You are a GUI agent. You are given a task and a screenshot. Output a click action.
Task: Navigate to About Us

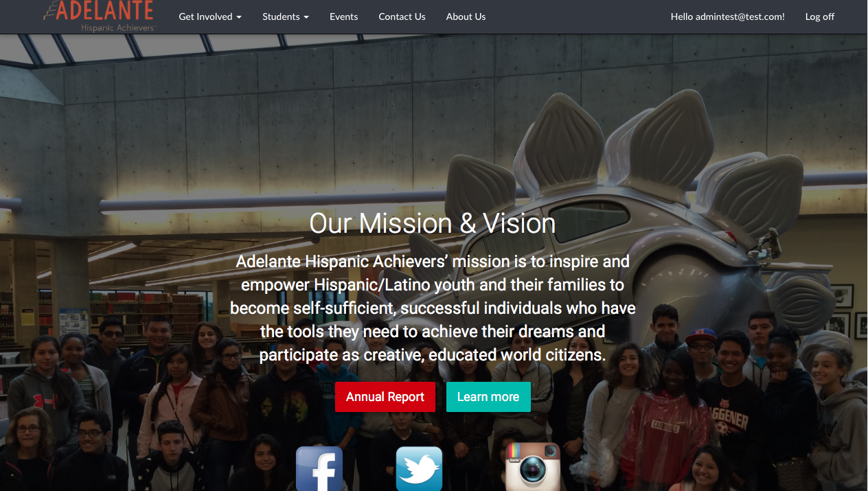(x=466, y=16)
